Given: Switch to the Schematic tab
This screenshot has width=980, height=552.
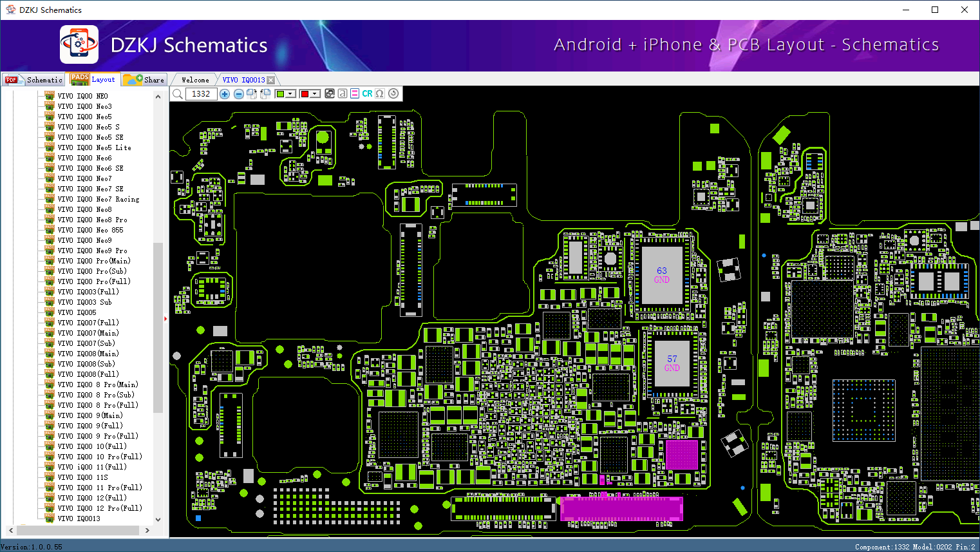Looking at the screenshot, I should pos(34,80).
